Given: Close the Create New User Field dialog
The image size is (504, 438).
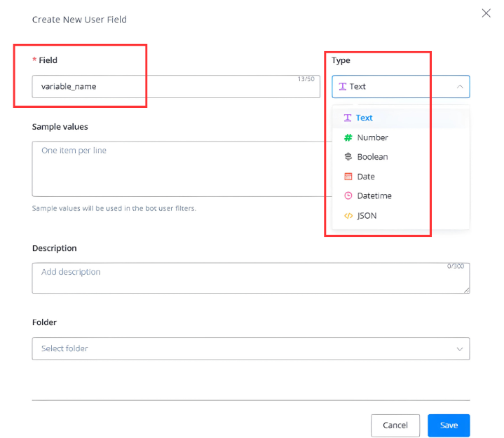Looking at the screenshot, I should point(486,13).
